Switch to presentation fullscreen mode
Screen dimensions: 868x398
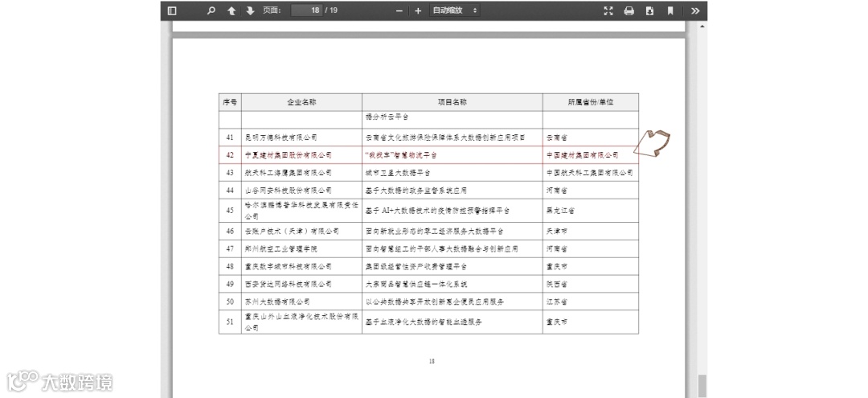(608, 10)
